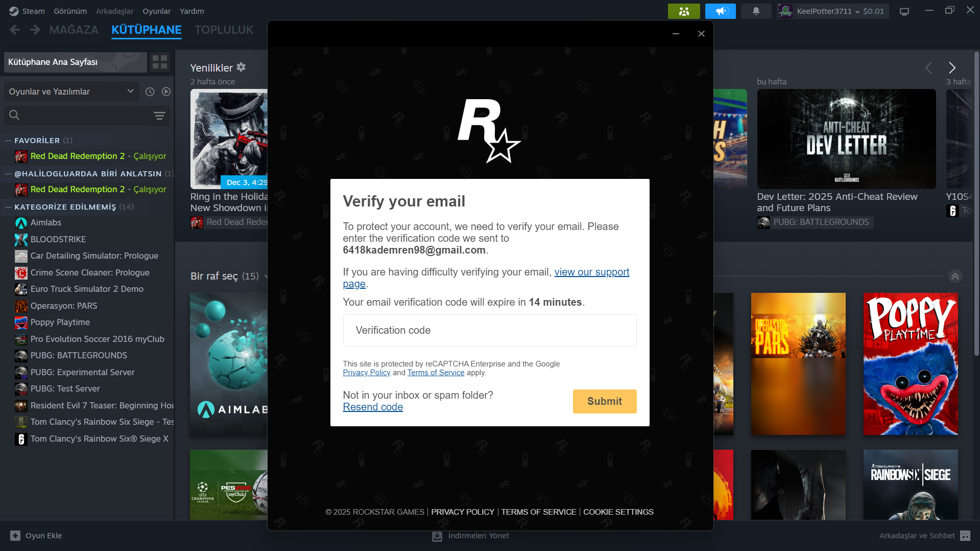Open the Steam friends activity green icon
Viewport: 980px width, 551px height.
pyautogui.click(x=684, y=11)
